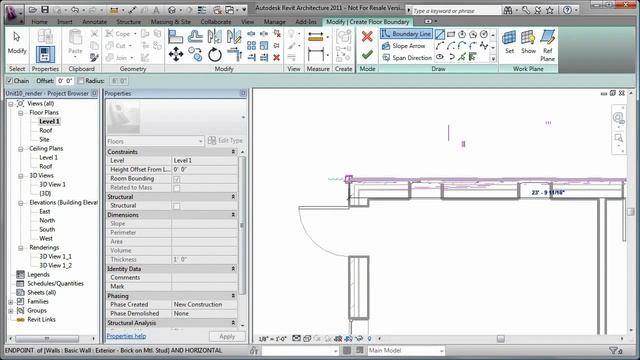Select the Rotate tool in Modify panel
Image resolution: width=640 pixels, height=360 pixels.
click(215, 54)
